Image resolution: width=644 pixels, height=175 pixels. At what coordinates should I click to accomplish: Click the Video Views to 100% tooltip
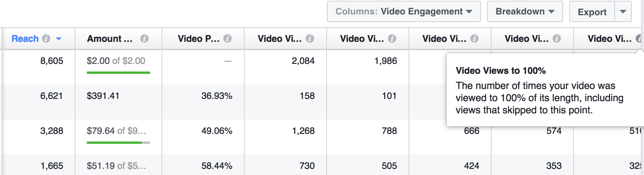(x=545, y=90)
